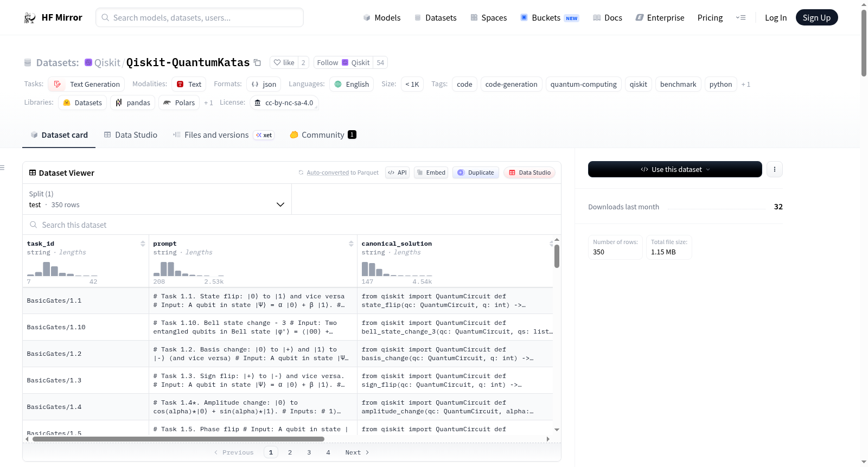
Task: Go to page 3 of results
Action: pos(309,452)
